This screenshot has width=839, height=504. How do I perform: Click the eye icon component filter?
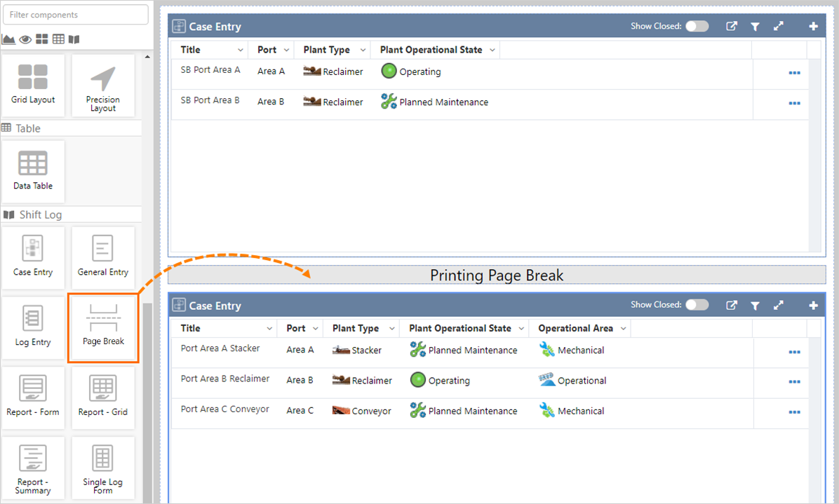click(25, 39)
